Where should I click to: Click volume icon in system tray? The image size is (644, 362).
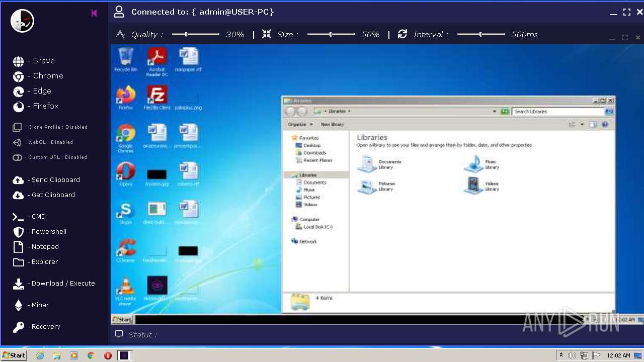tap(572, 355)
